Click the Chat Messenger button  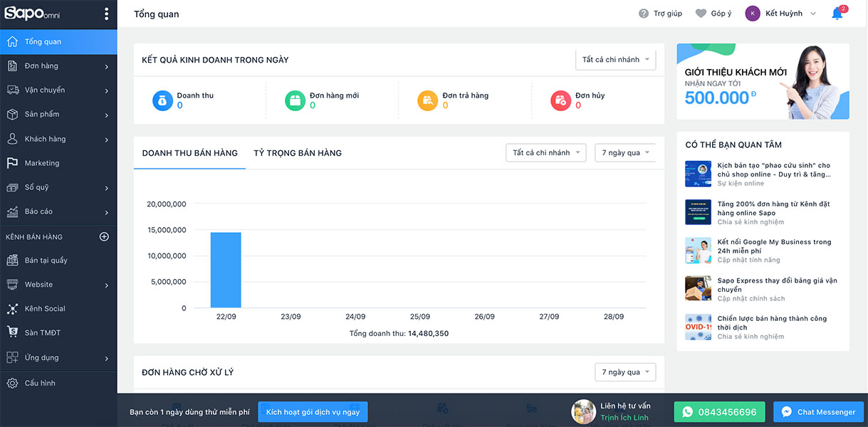pos(819,412)
